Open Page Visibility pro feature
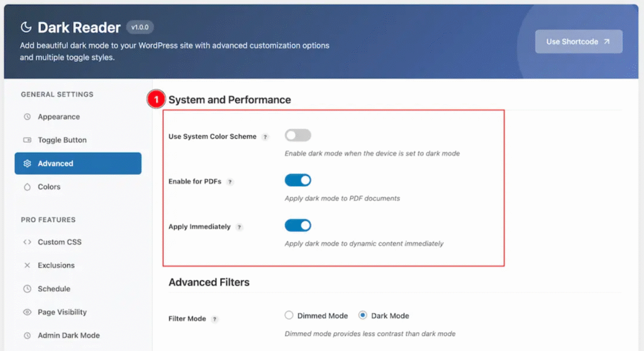Image resolution: width=644 pixels, height=351 pixels. [x=78, y=313]
